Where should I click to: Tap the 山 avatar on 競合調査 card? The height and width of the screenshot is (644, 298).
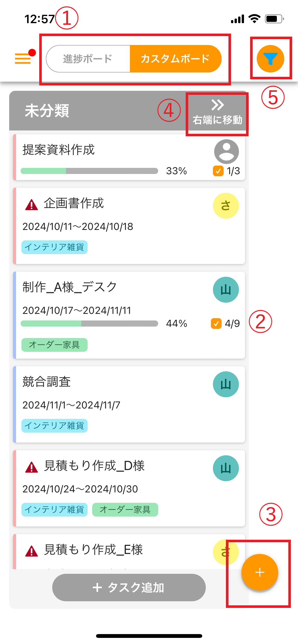click(226, 384)
